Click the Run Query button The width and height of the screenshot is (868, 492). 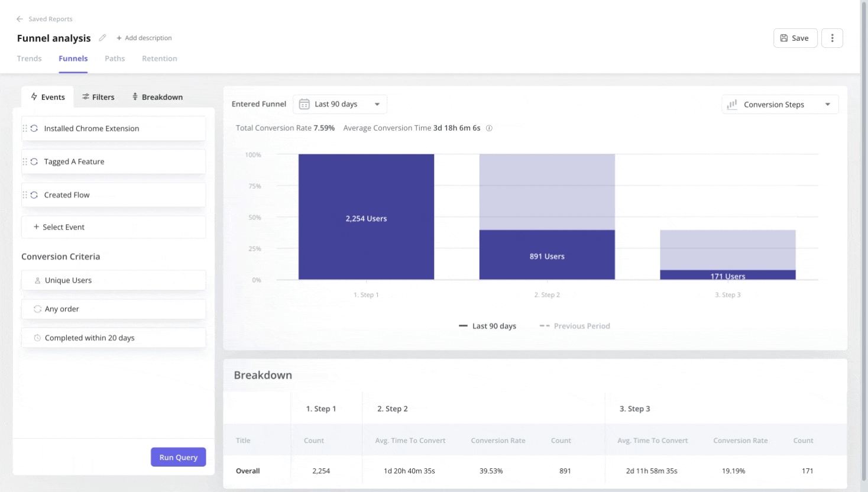[x=178, y=457]
